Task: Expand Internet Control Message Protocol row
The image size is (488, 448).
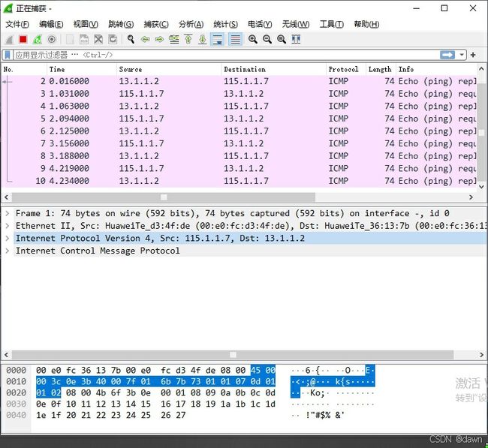Action: [x=8, y=251]
